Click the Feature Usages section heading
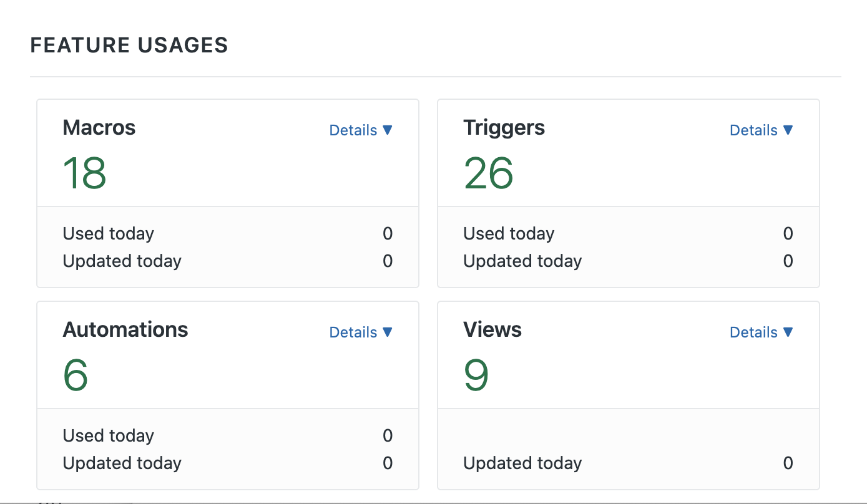The image size is (867, 504). [129, 46]
